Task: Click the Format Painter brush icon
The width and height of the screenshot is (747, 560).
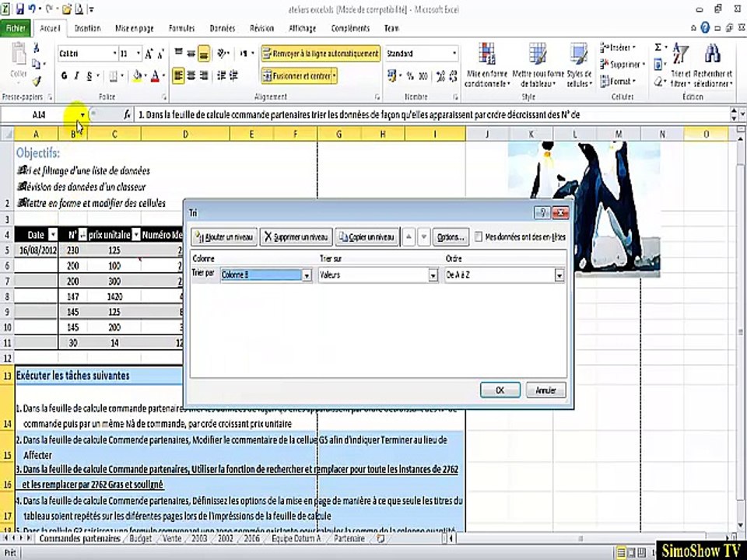Action: coord(37,81)
